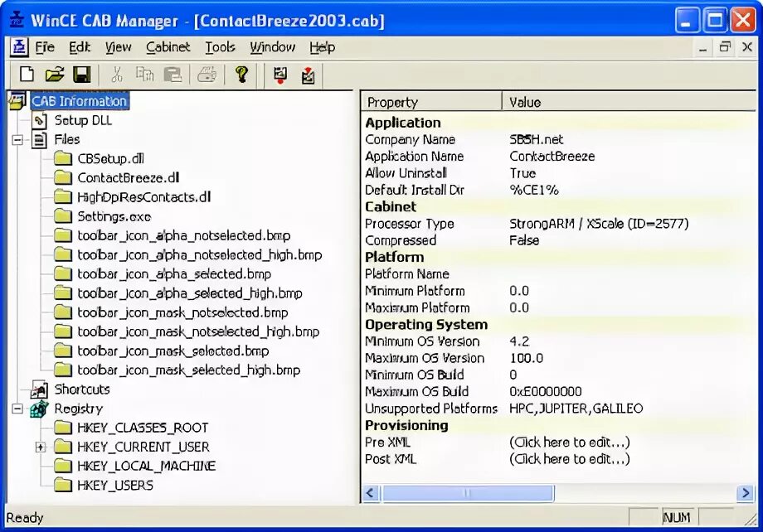Open the Edit menu
The width and height of the screenshot is (763, 532).
pos(80,47)
